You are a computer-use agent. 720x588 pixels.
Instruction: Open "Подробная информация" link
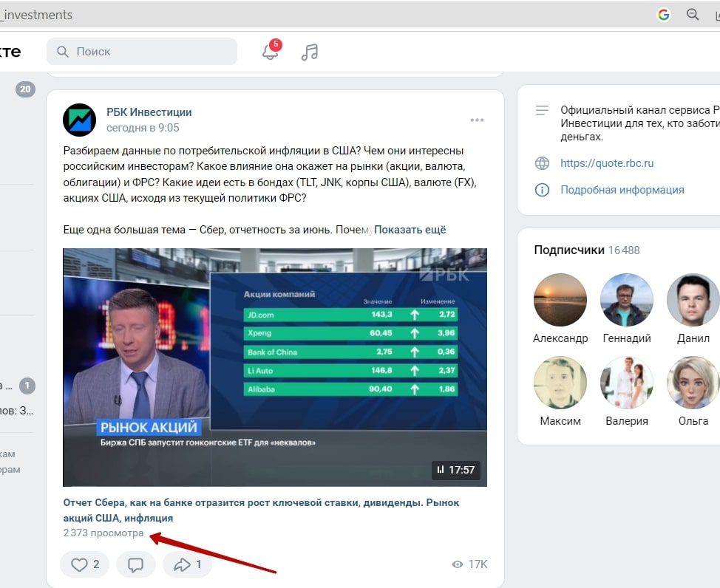coord(622,190)
